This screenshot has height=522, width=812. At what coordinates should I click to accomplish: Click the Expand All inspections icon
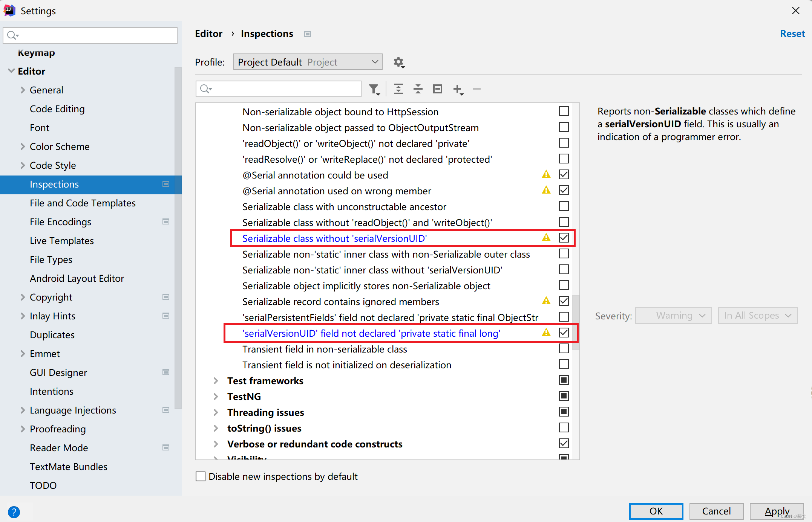tap(398, 89)
